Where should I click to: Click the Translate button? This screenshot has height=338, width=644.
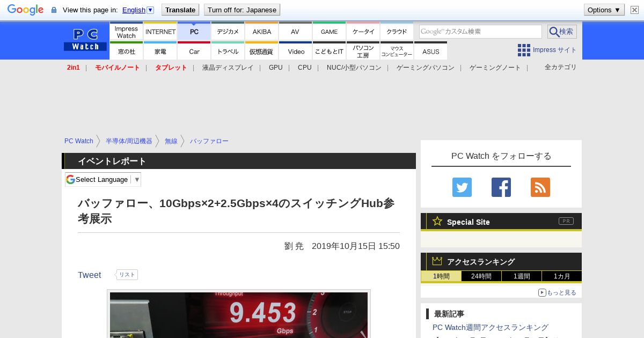click(180, 10)
